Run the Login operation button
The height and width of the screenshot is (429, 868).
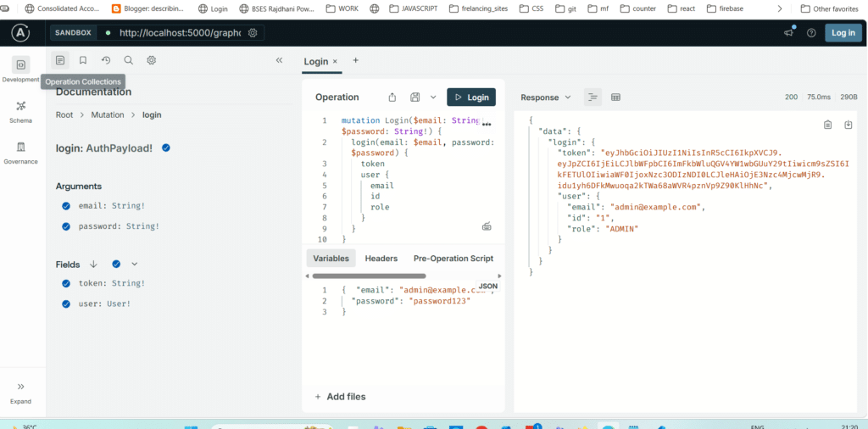[471, 97]
